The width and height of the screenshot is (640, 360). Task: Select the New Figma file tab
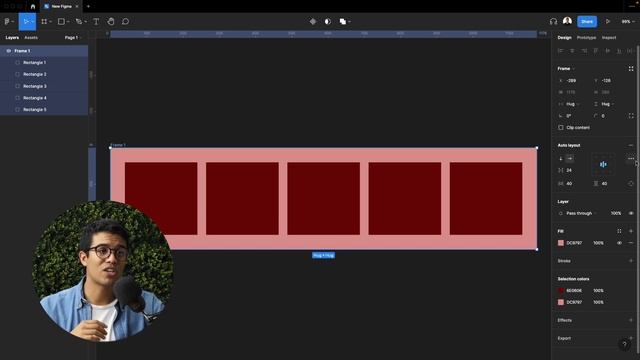pyautogui.click(x=61, y=7)
